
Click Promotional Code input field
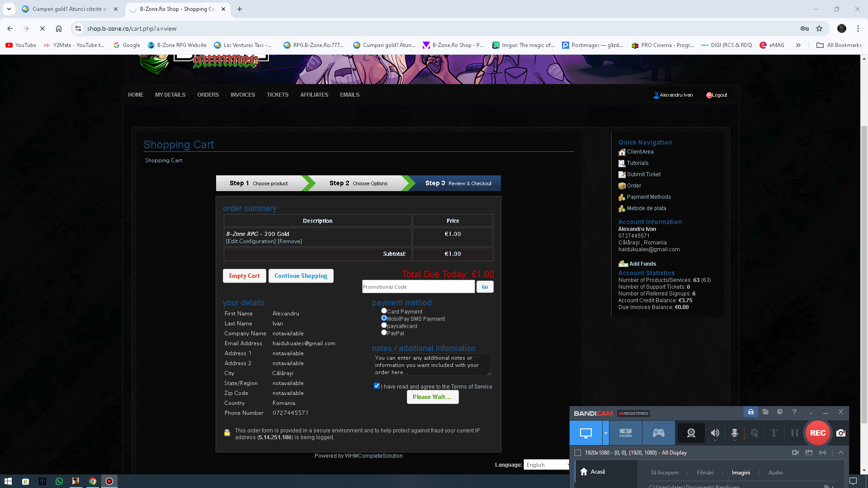418,287
